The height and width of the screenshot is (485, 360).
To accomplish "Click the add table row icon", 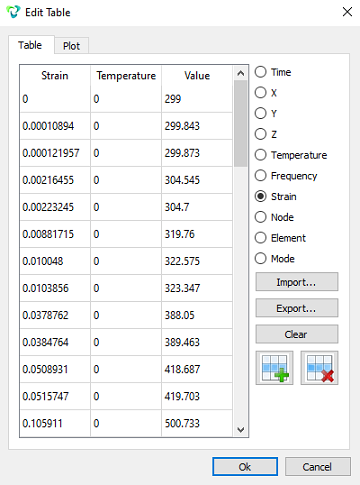I will point(274,368).
